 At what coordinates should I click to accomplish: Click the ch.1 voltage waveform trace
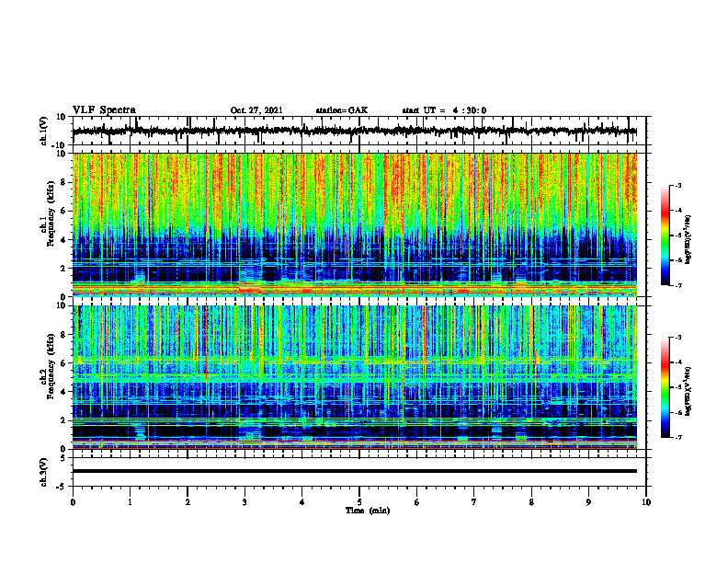pyautogui.click(x=354, y=131)
